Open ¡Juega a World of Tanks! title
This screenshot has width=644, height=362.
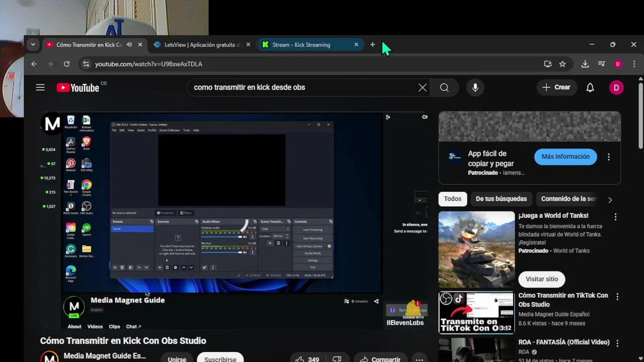[553, 216]
